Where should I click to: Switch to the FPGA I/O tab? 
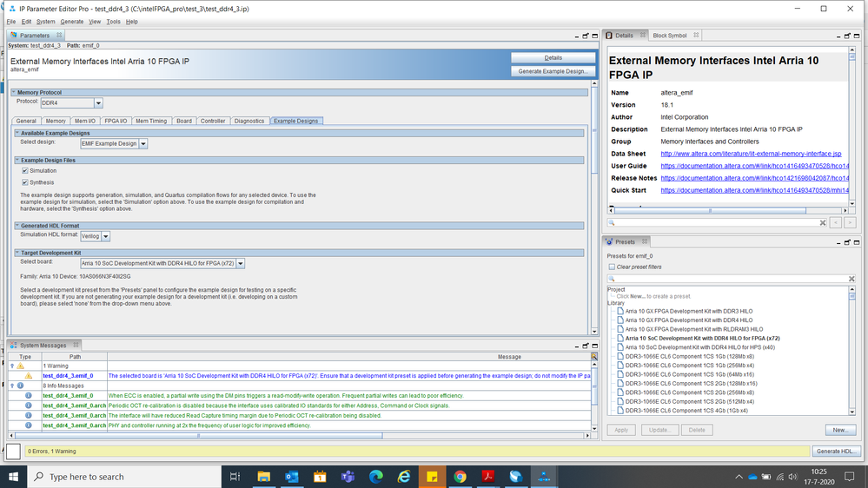[116, 121]
